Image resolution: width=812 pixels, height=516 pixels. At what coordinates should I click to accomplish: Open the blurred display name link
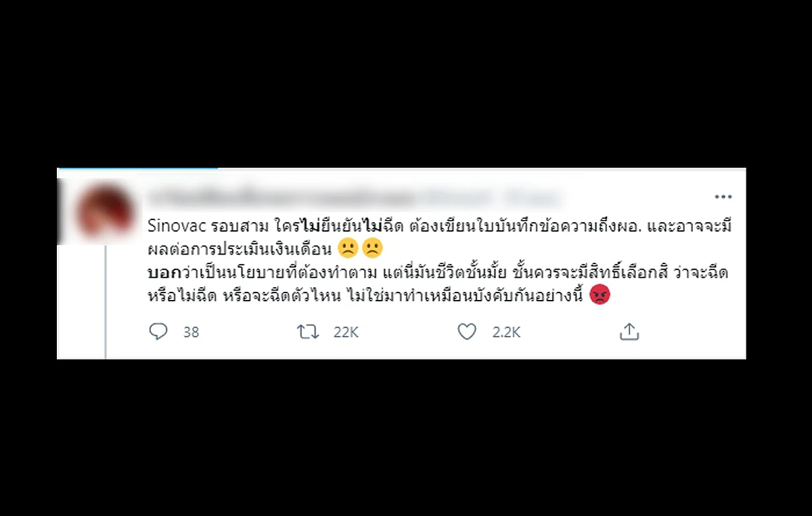pyautogui.click(x=281, y=198)
